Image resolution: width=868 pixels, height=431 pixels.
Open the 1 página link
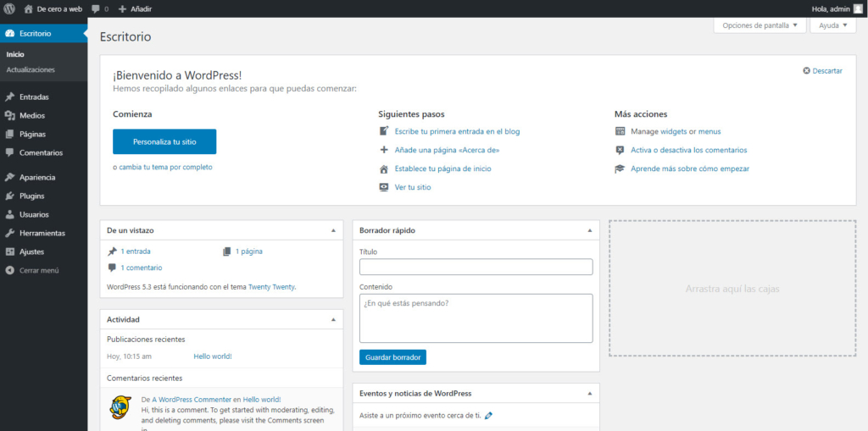pyautogui.click(x=248, y=251)
